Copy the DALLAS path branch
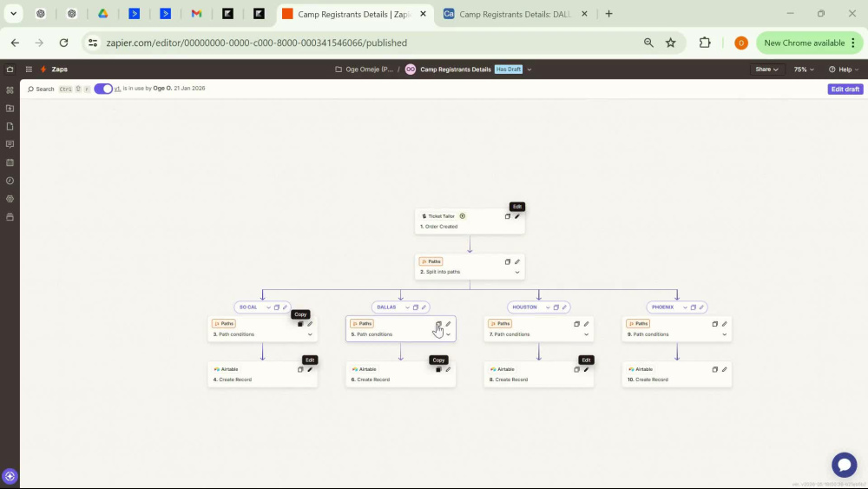The image size is (868, 489). point(416,307)
